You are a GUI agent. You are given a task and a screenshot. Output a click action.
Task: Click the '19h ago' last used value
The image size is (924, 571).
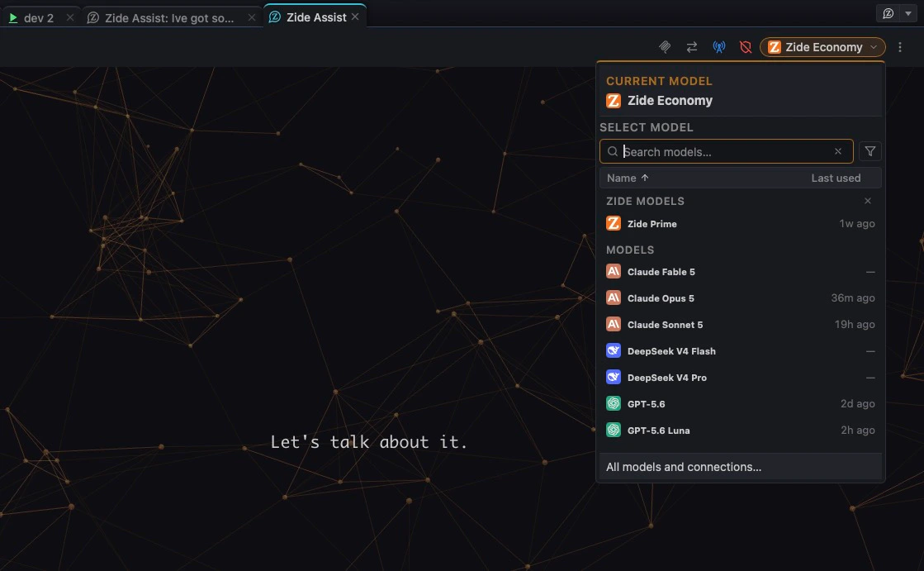855,325
